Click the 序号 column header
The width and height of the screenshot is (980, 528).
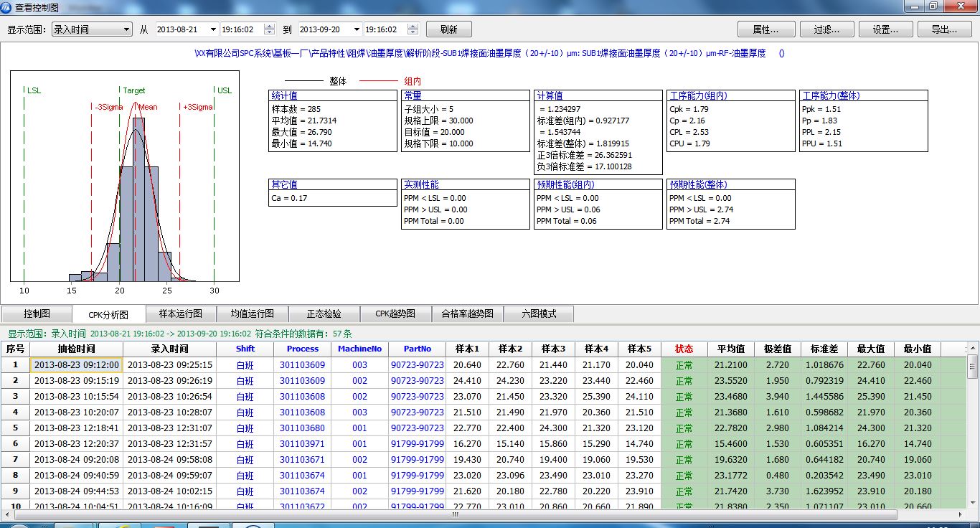pos(16,349)
